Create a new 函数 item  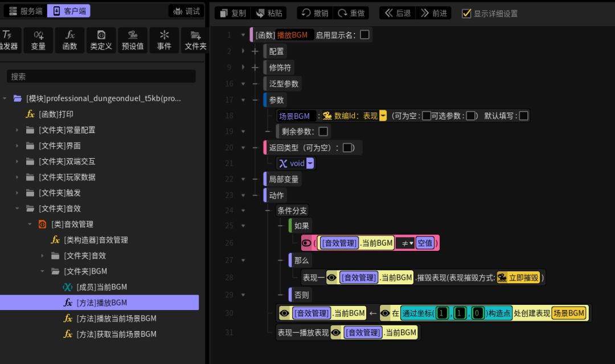click(x=70, y=40)
